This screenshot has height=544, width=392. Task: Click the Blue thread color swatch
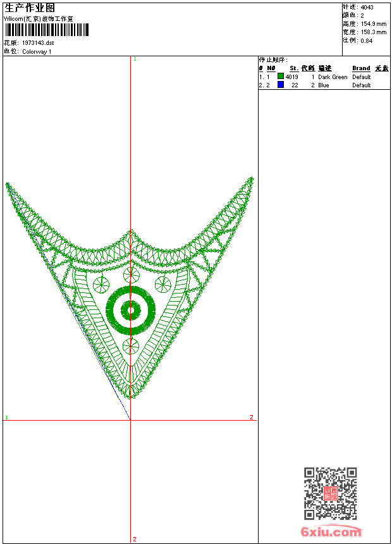tap(281, 85)
